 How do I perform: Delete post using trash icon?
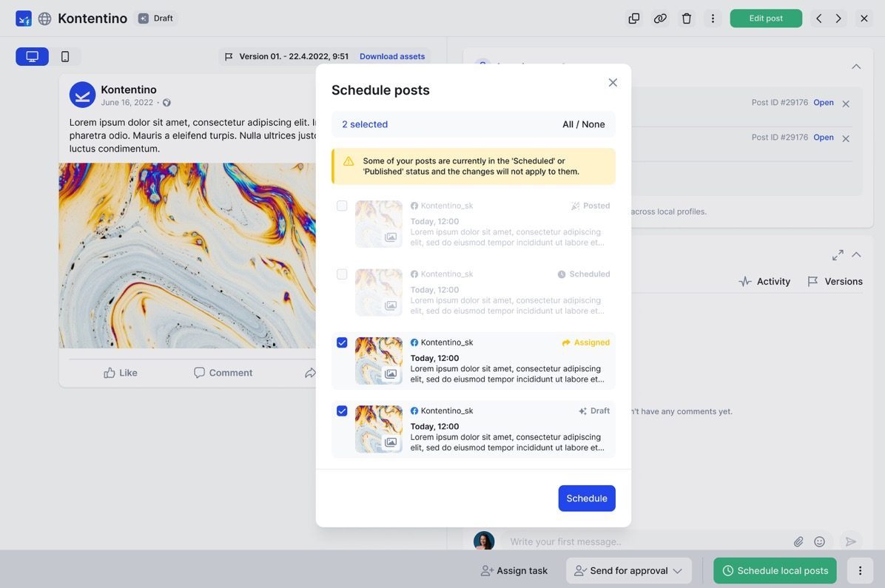687,18
